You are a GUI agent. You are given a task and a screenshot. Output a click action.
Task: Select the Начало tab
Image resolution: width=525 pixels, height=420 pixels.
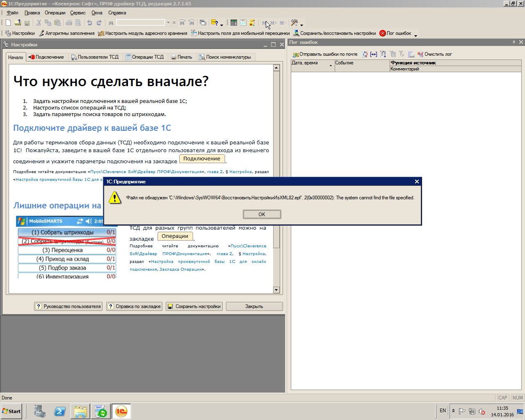pos(16,57)
